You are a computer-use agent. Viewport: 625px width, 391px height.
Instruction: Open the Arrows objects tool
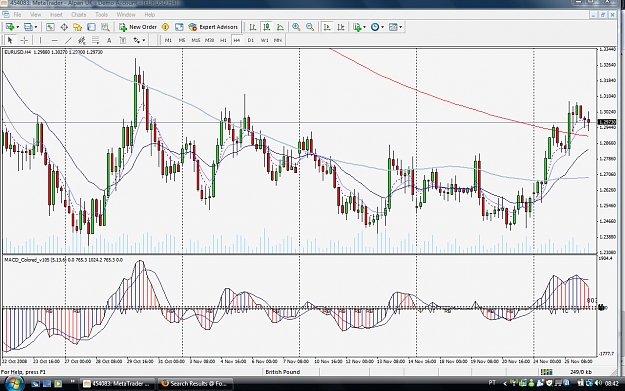tap(137, 40)
